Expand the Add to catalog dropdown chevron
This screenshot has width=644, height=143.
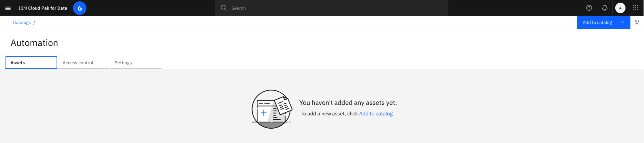622,22
